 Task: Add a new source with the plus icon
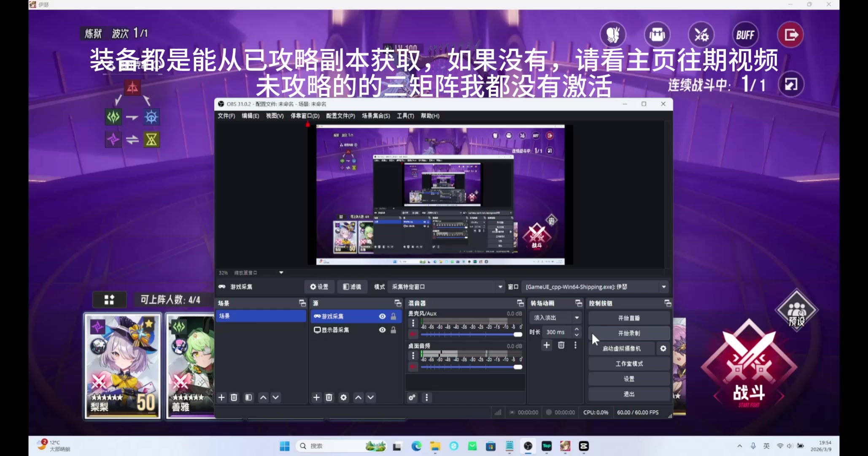(x=316, y=397)
